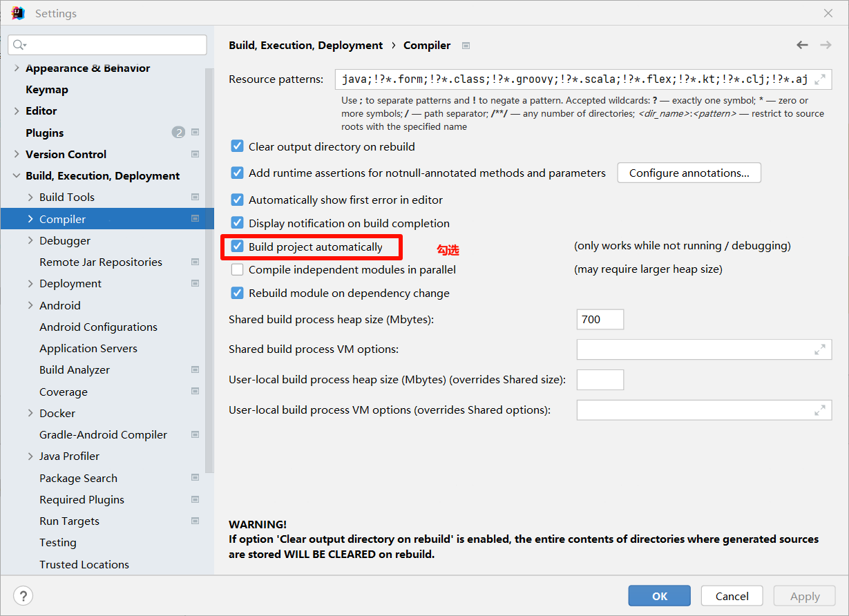Screen dimensions: 849x616
Task: Click Build, Execution, Deployment in the breadcrumb
Action: click(305, 46)
